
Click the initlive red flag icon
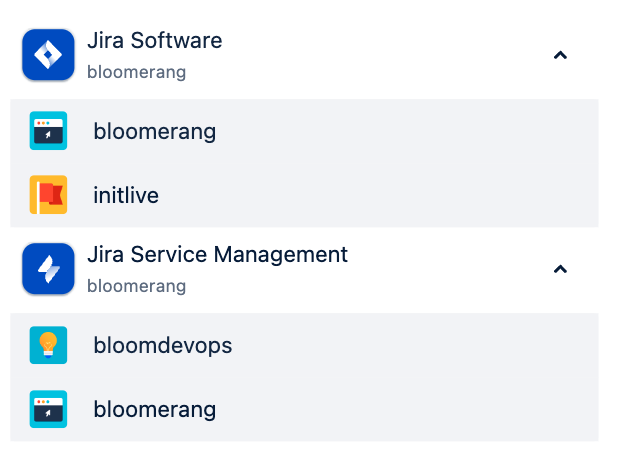(48, 195)
